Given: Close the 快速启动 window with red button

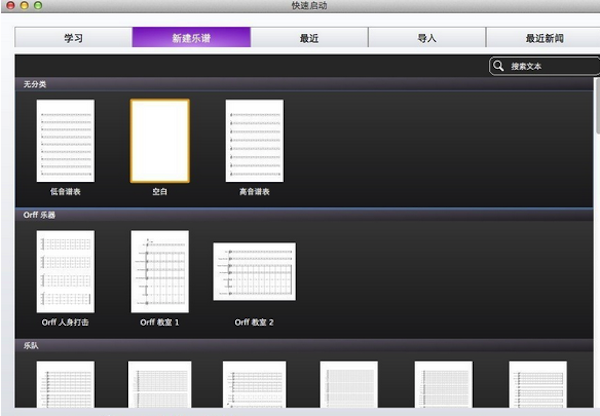Looking at the screenshot, I should click(11, 5).
